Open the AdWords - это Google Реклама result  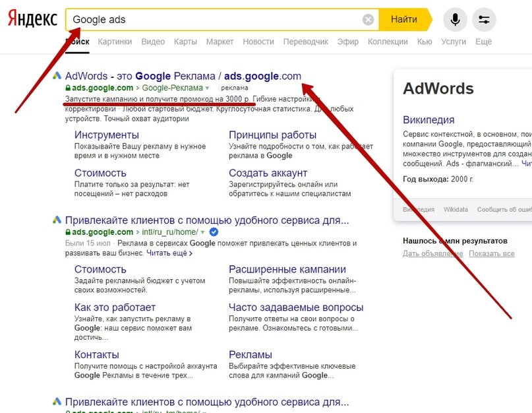183,76
